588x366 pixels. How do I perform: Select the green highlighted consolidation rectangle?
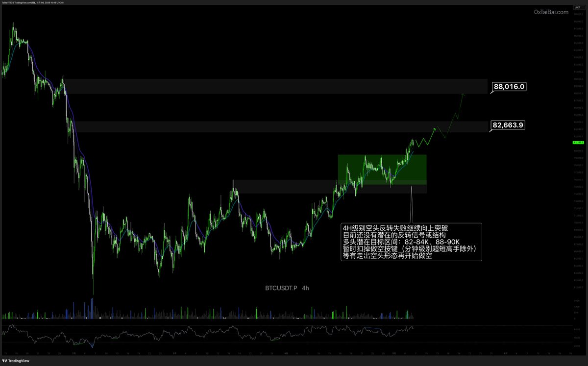(x=382, y=170)
